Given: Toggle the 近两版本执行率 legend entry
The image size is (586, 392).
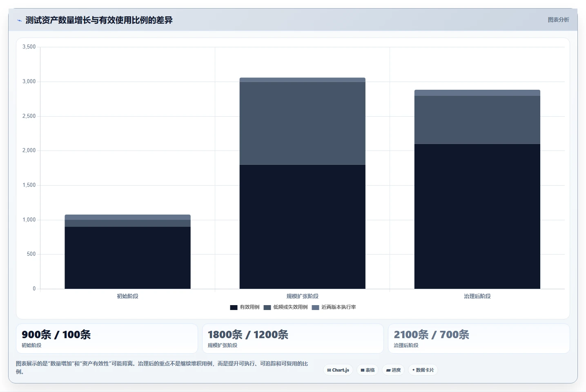Looking at the screenshot, I should 334,307.
